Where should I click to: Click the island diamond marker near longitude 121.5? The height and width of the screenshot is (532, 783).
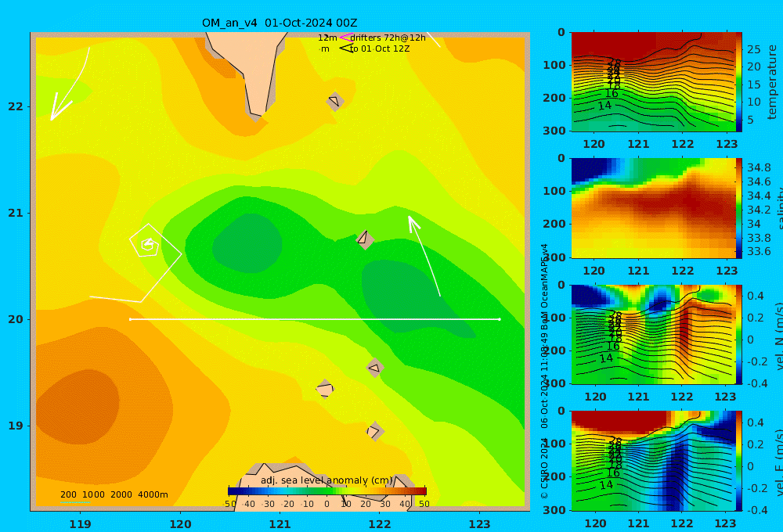click(325, 390)
